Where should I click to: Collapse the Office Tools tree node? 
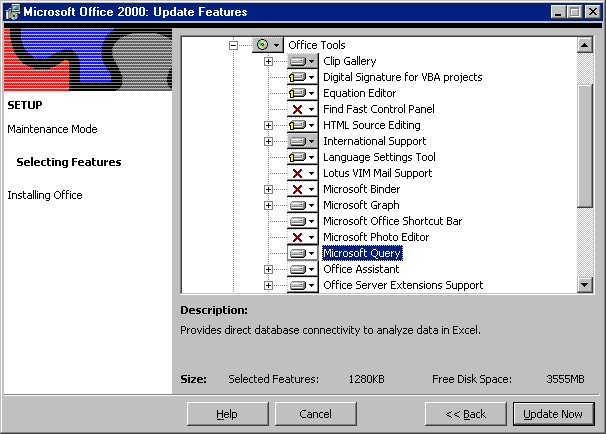[x=233, y=45]
